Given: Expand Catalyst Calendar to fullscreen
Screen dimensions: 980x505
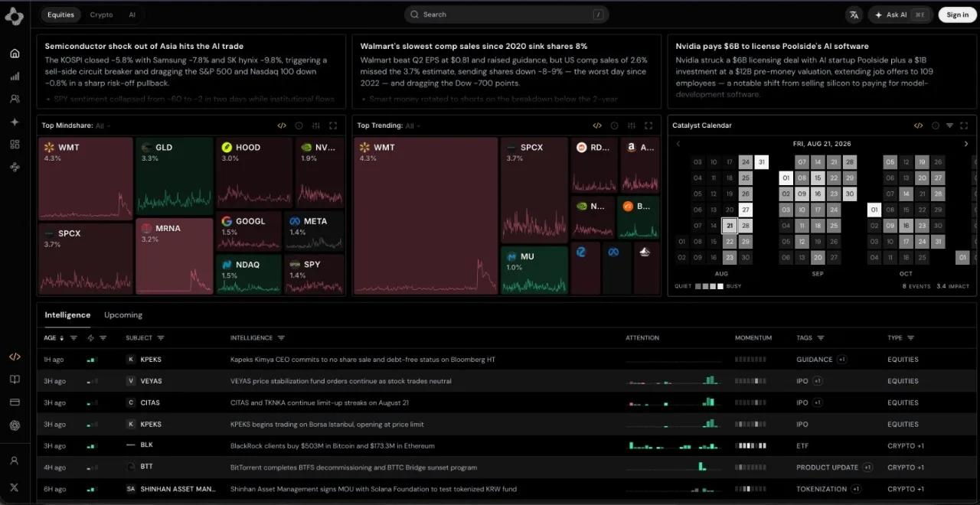Looking at the screenshot, I should pos(964,125).
